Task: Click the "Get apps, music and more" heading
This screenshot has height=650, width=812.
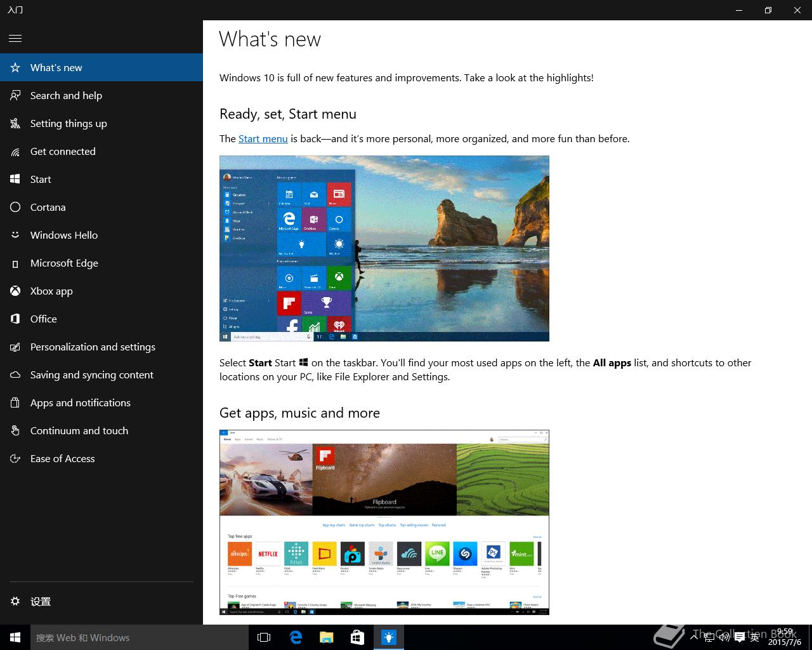Action: 299,413
